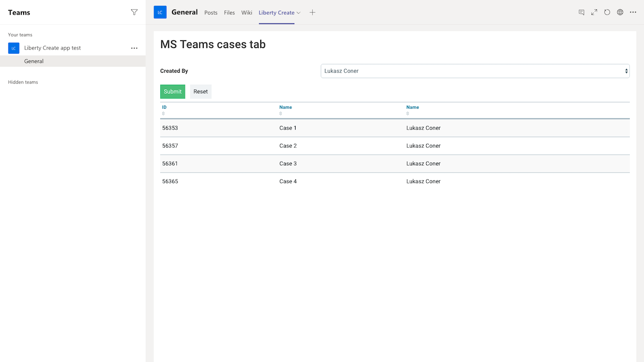Reload the tab with refresh icon

click(607, 12)
